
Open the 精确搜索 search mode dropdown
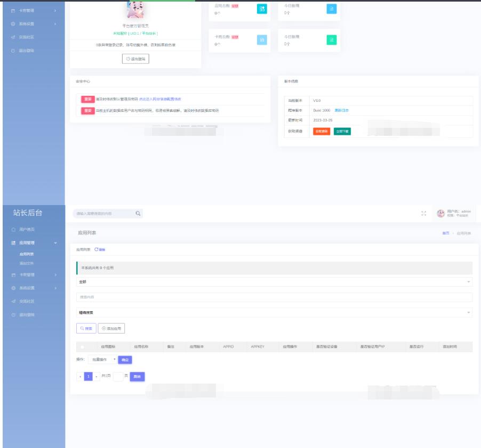click(x=274, y=313)
